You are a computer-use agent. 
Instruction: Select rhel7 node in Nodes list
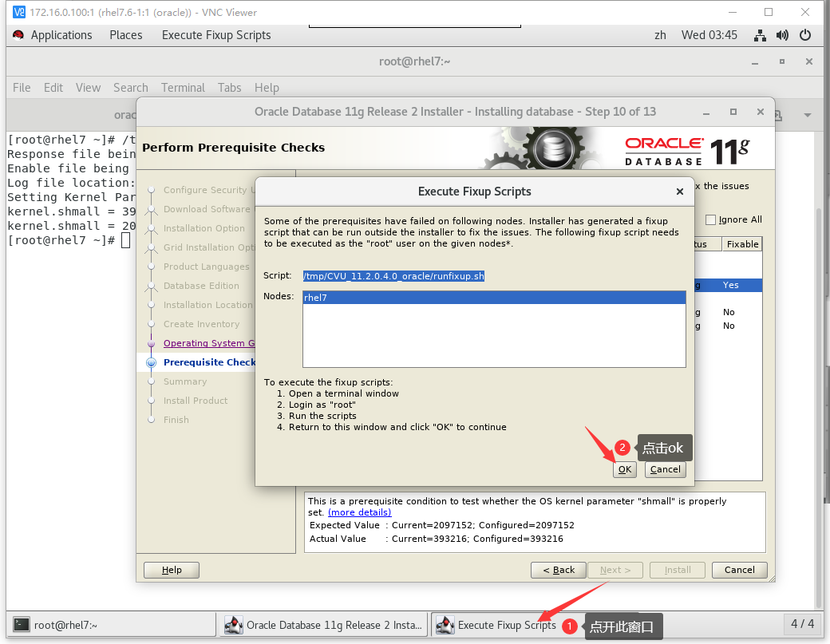coord(494,298)
